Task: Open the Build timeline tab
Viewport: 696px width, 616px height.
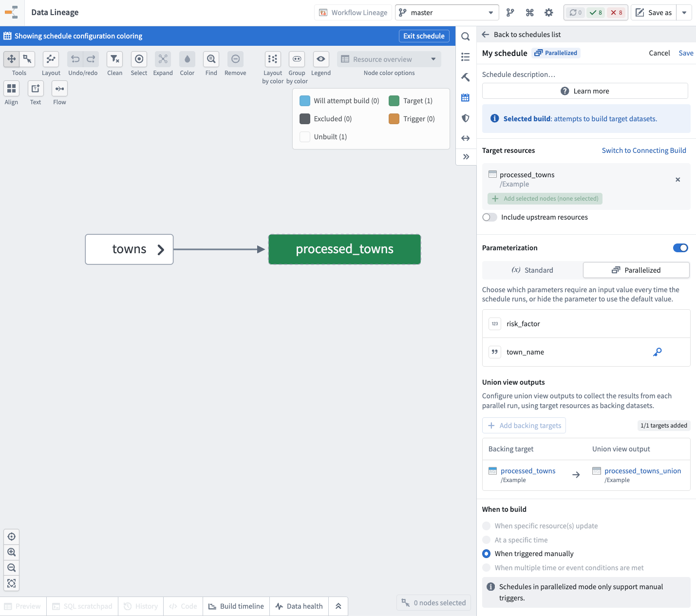Action: (236, 606)
